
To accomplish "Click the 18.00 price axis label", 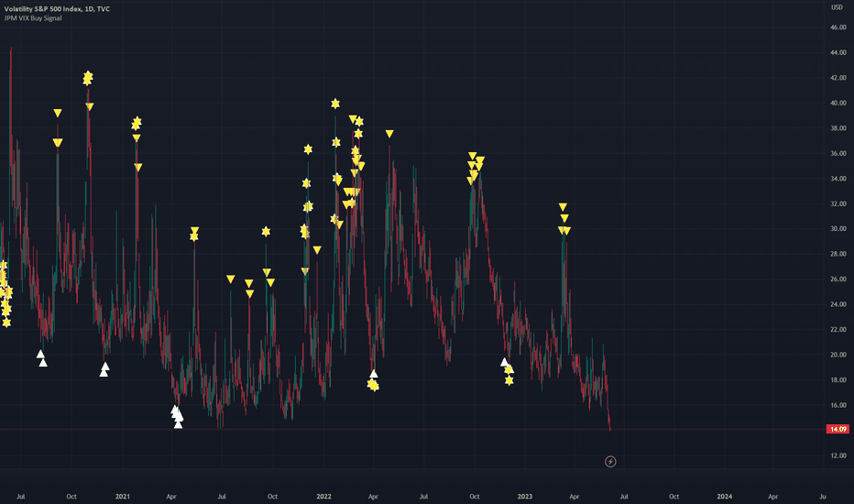I will [838, 380].
